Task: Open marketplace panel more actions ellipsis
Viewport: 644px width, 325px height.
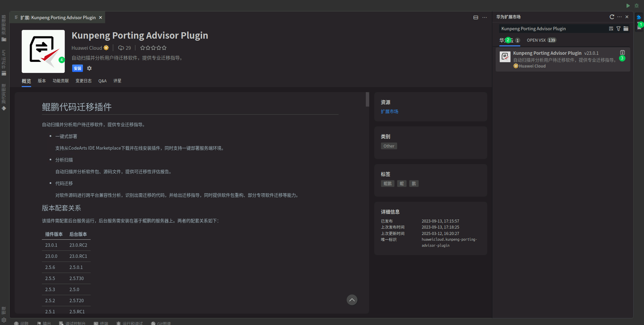Action: (620, 17)
